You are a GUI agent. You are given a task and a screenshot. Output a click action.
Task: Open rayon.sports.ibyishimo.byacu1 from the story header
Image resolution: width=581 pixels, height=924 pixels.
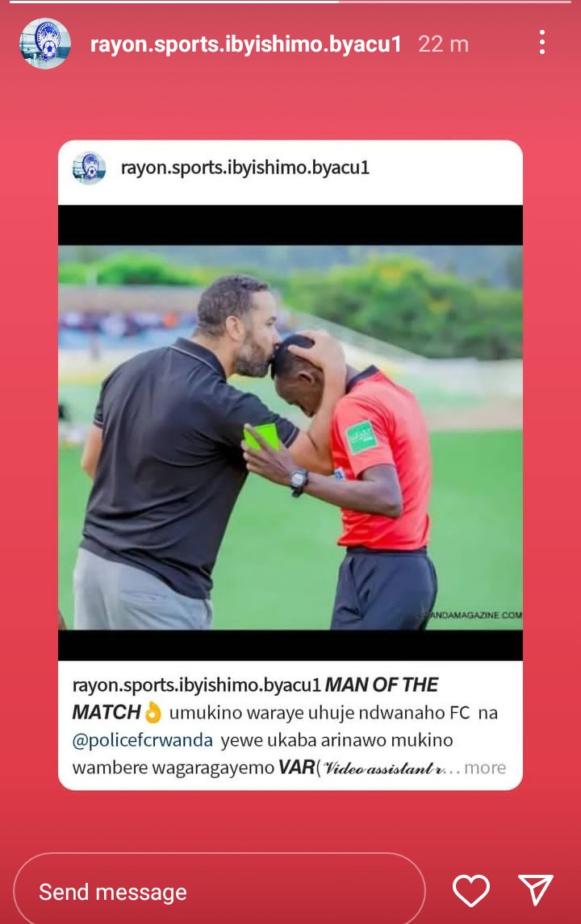point(246,44)
